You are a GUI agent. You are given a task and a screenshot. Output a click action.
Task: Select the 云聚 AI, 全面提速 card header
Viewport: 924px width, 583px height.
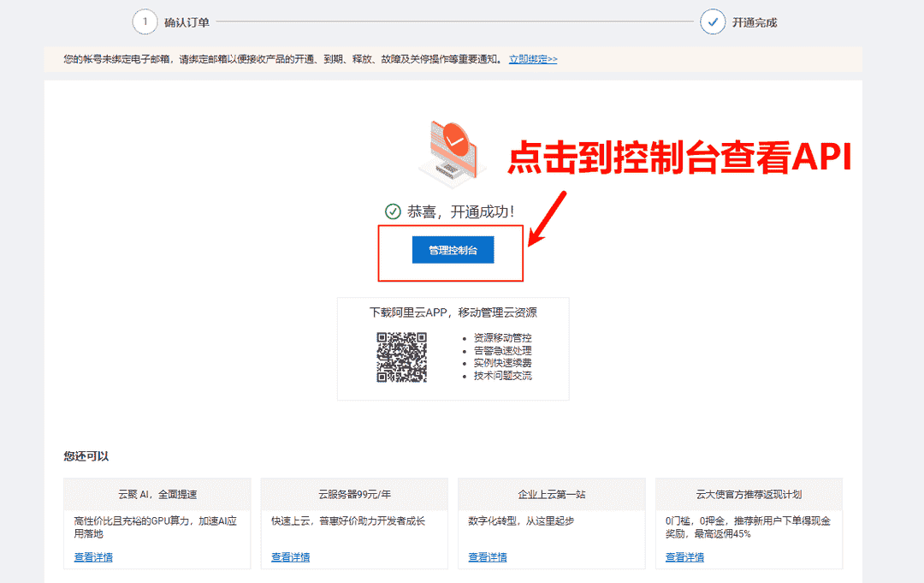(x=157, y=494)
